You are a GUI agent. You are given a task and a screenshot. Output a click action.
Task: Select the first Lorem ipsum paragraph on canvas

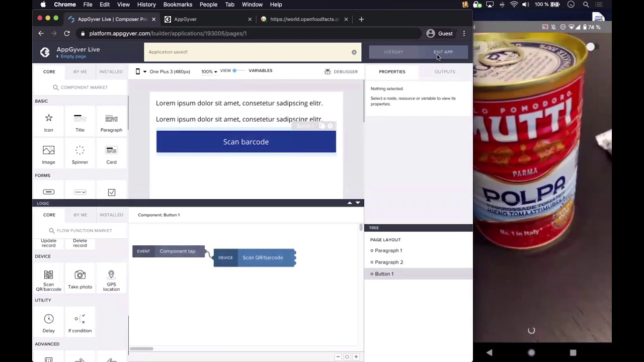[x=239, y=103]
